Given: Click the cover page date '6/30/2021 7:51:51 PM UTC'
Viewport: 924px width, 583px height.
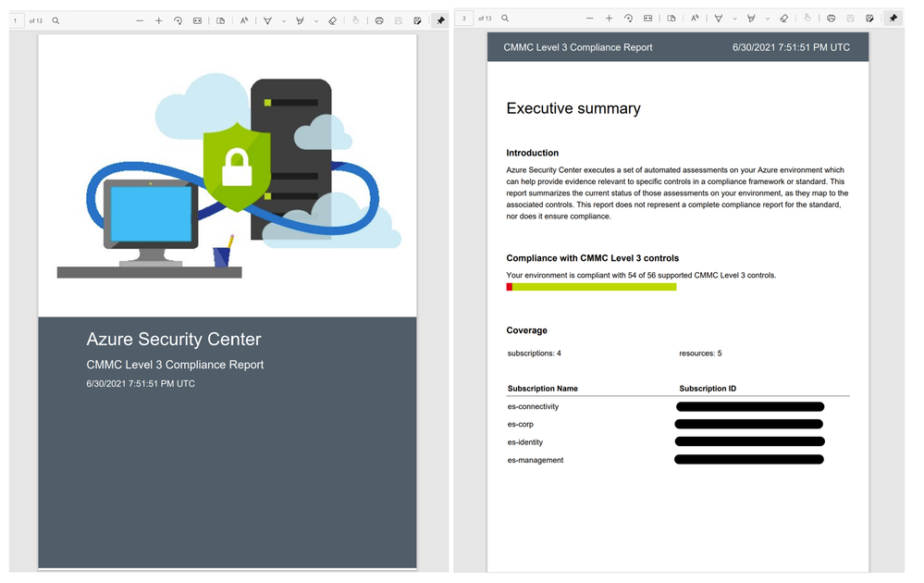Looking at the screenshot, I should (x=141, y=384).
